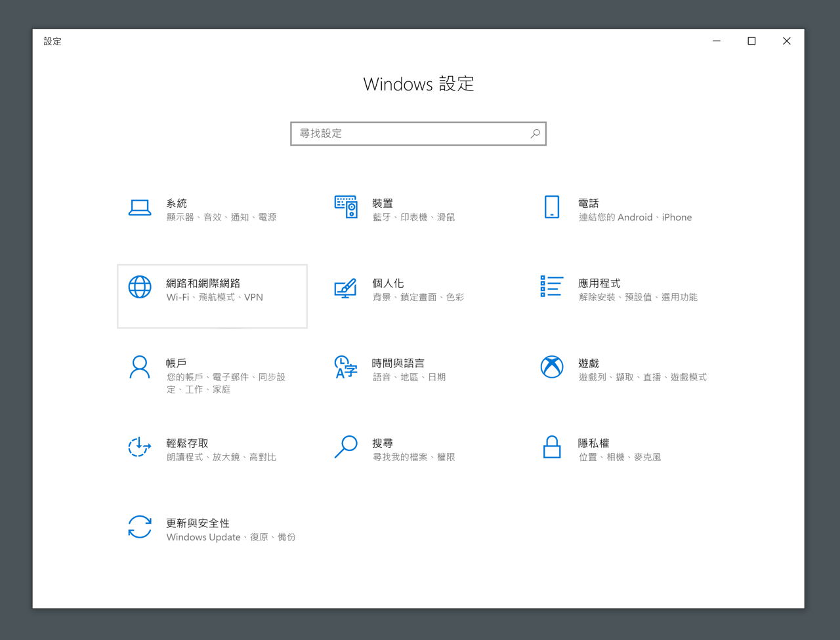Image resolution: width=840 pixels, height=640 pixels.
Task: Open the 輕鬆存取 dashed-clock icon
Action: [139, 447]
